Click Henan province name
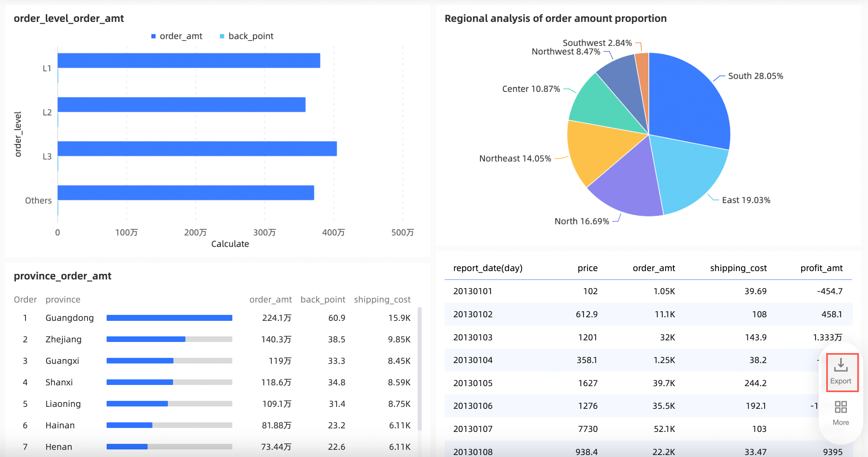868x457 pixels. point(58,447)
